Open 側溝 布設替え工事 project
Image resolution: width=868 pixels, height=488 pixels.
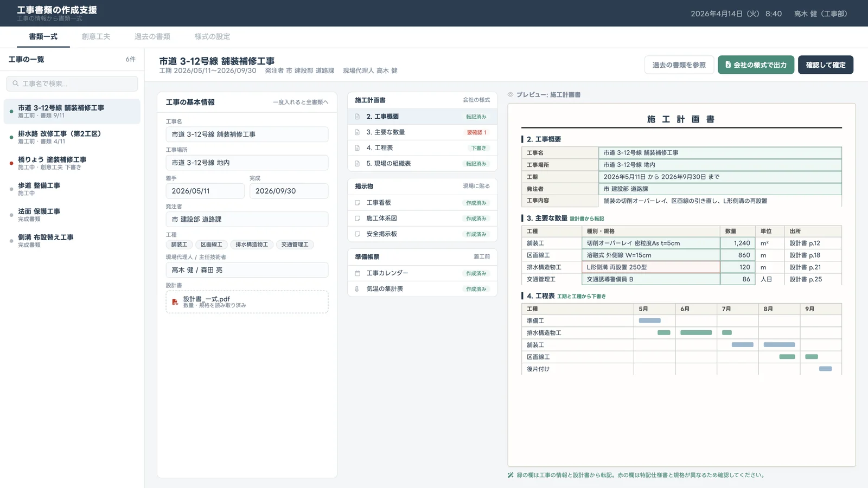pos(72,241)
